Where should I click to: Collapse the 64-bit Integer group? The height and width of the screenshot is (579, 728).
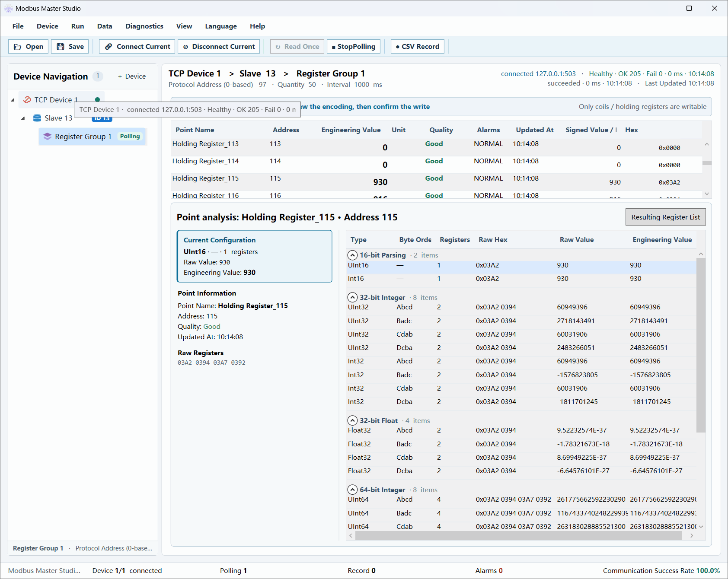point(353,490)
